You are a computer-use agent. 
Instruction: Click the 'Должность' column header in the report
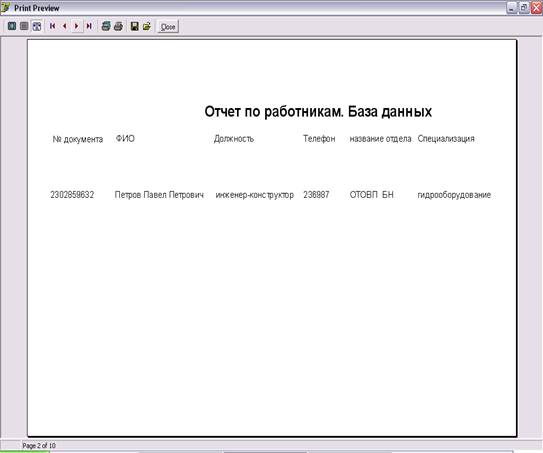(234, 139)
